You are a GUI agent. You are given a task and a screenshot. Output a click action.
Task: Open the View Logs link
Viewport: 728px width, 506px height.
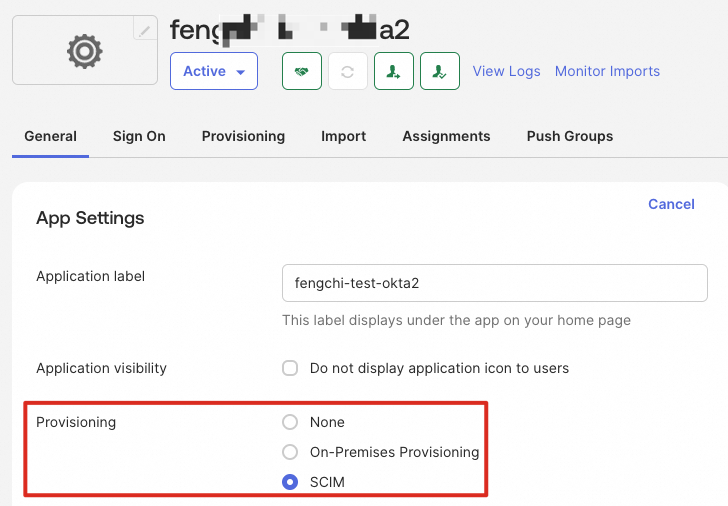(x=506, y=71)
